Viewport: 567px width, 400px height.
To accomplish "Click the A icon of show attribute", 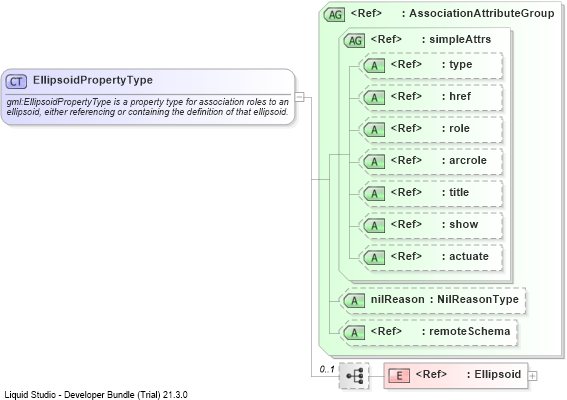I will click(374, 226).
